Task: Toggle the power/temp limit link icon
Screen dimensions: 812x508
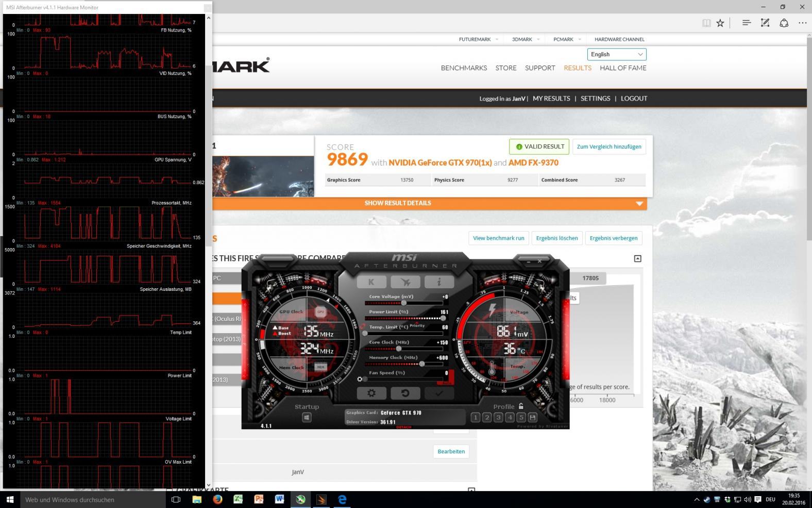Action: click(x=363, y=326)
